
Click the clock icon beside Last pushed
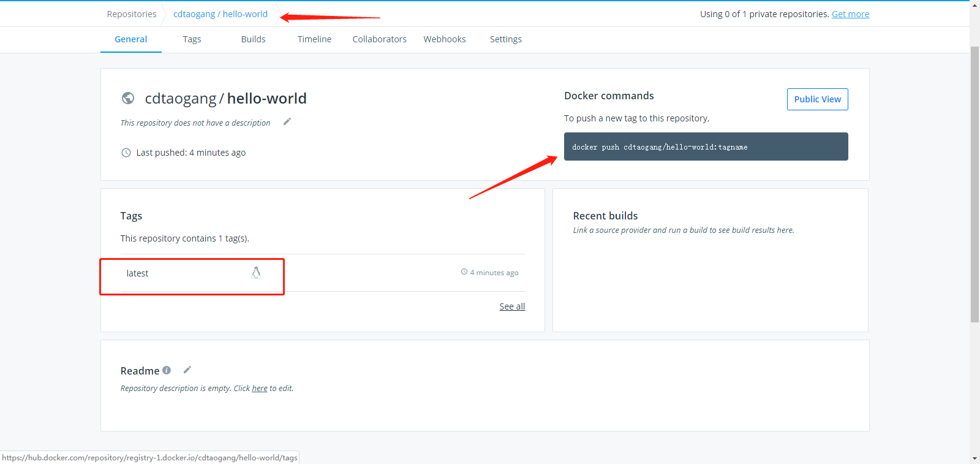[x=126, y=153]
